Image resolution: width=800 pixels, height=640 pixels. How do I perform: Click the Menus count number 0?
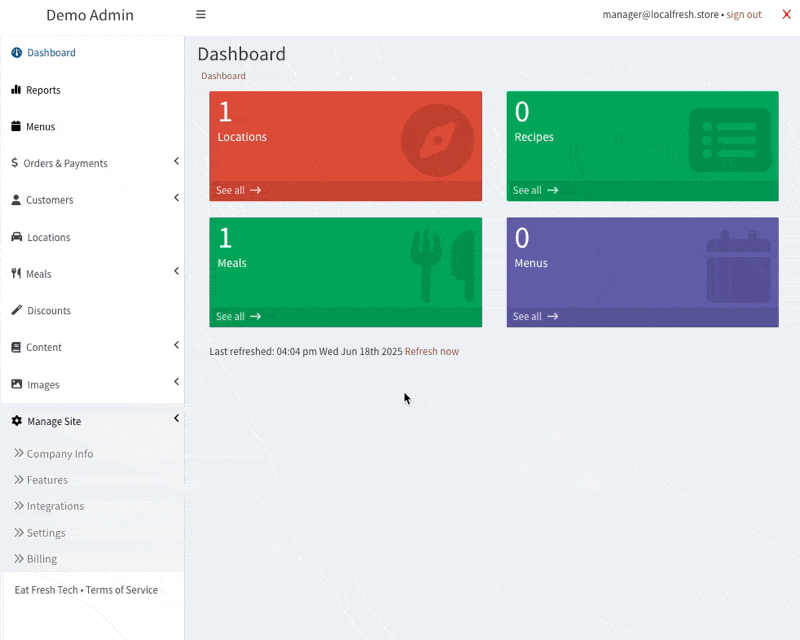coord(522,238)
